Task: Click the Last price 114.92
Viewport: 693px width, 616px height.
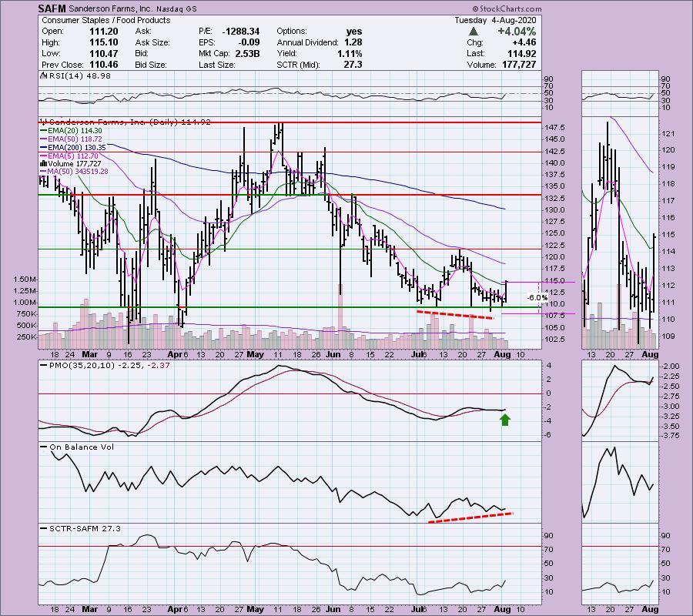Action: click(x=521, y=53)
